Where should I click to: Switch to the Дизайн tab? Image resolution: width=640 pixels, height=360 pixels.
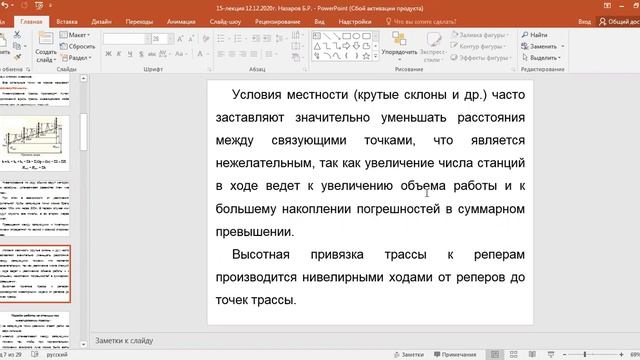point(101,22)
